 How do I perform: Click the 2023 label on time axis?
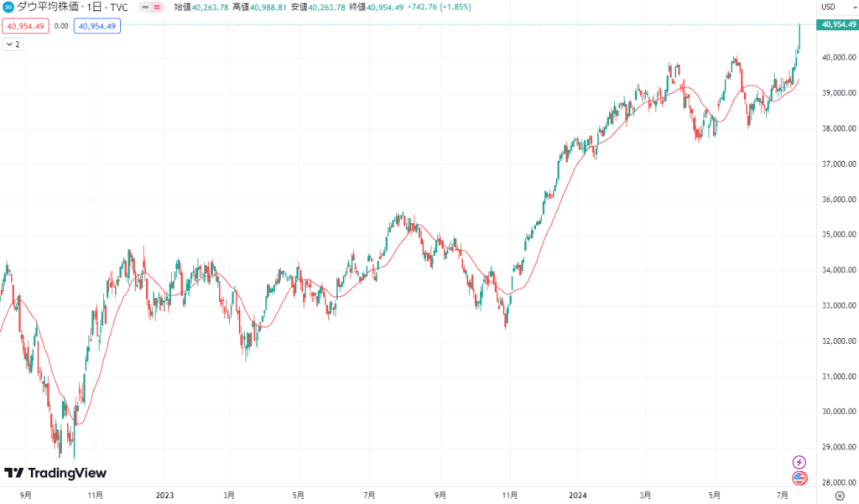pyautogui.click(x=165, y=495)
